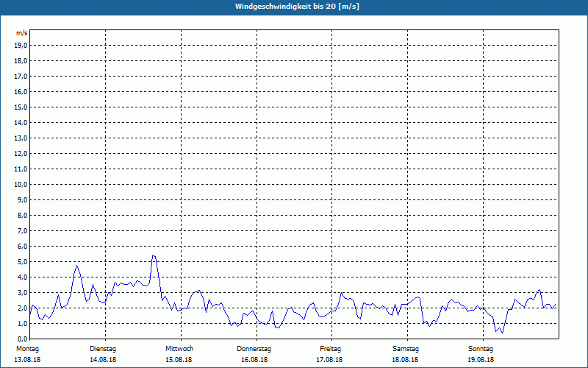Click the date 16.08.18

tap(254, 360)
